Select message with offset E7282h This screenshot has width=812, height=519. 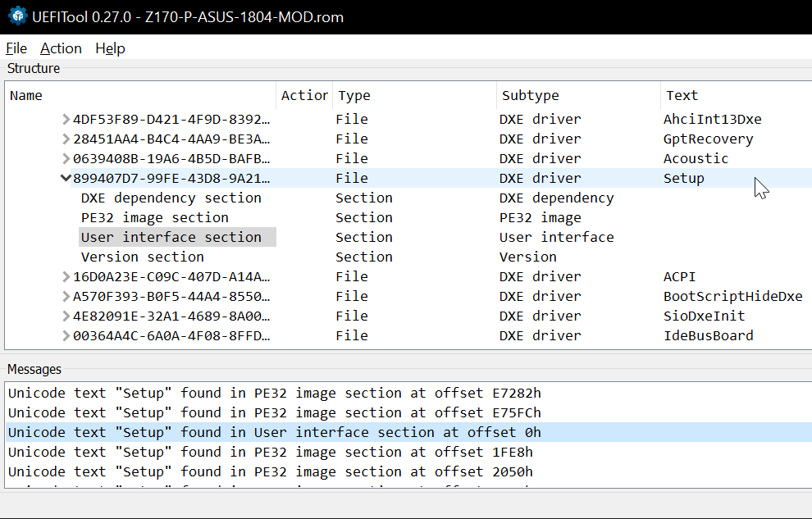[274, 394]
